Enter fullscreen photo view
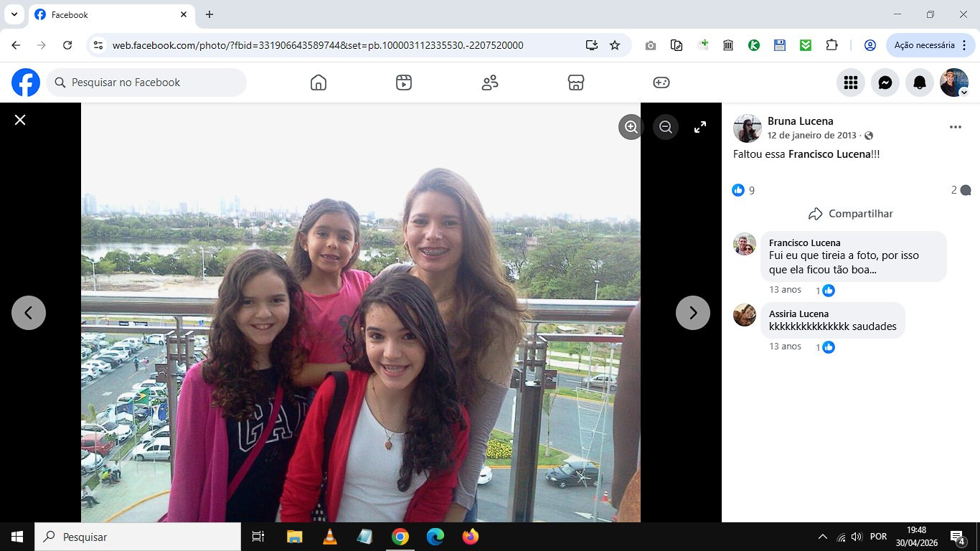980x551 pixels. tap(700, 127)
